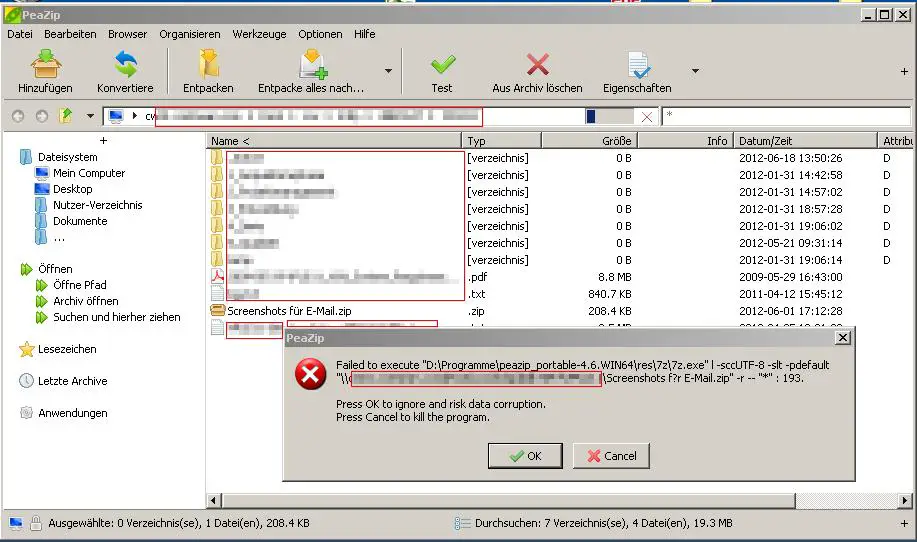Open navigation history dropdown arrow
917x542 pixels.
point(90,116)
